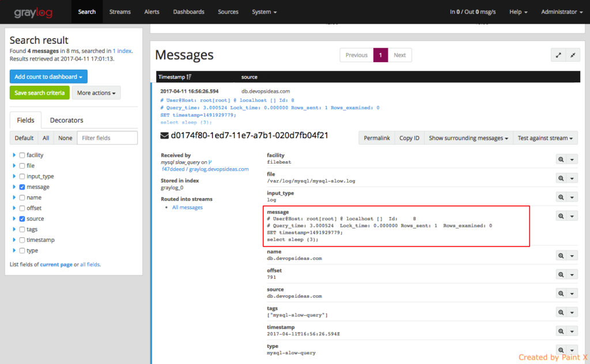Uncheck the message field checkbox

click(x=22, y=187)
